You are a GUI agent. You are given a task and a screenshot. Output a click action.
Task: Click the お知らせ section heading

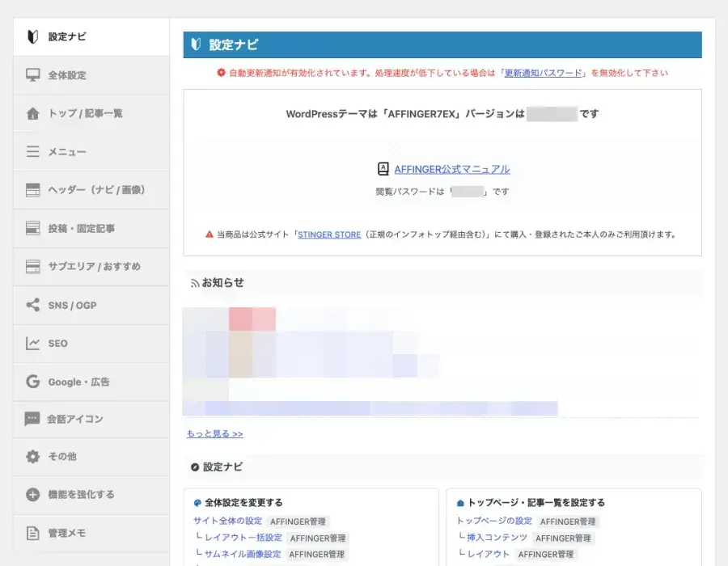point(223,282)
